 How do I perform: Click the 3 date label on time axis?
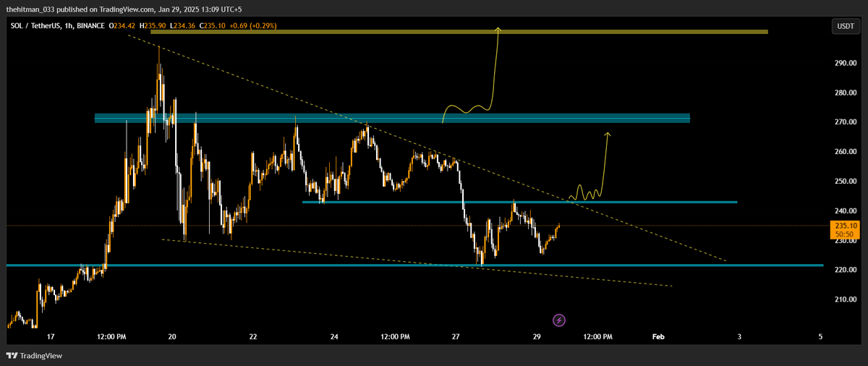point(739,337)
